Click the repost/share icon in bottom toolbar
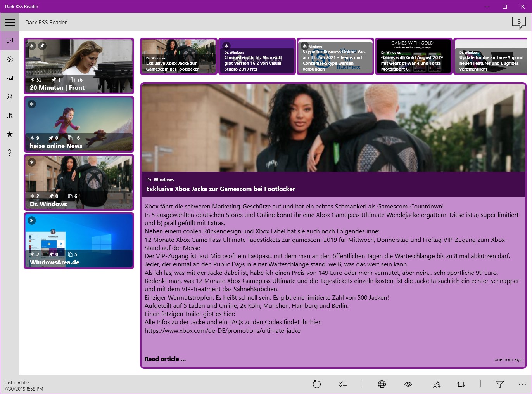 point(461,384)
